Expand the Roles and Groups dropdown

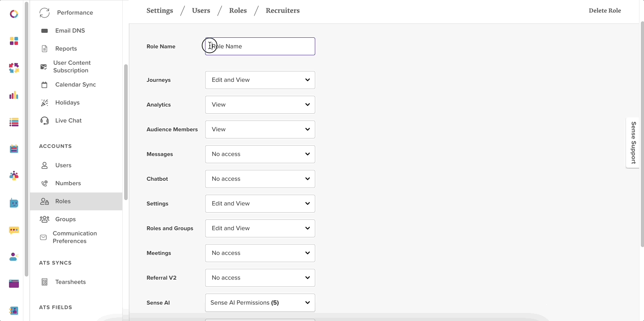tap(260, 228)
